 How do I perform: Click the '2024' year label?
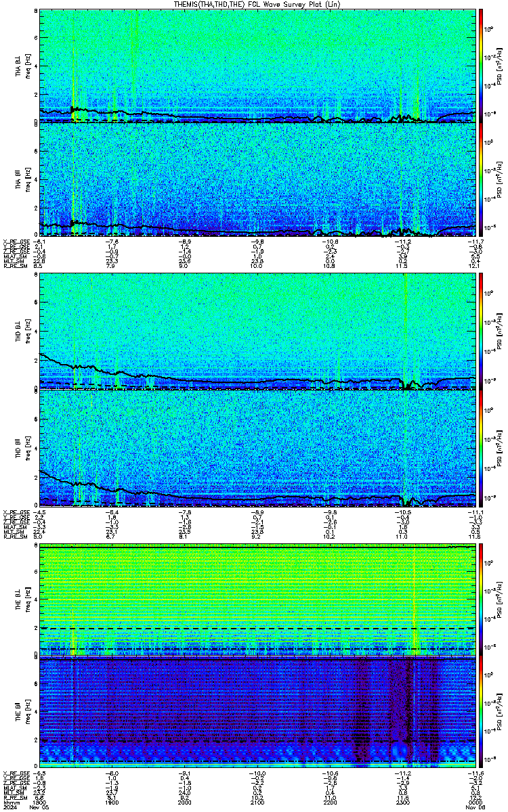click(10, 807)
